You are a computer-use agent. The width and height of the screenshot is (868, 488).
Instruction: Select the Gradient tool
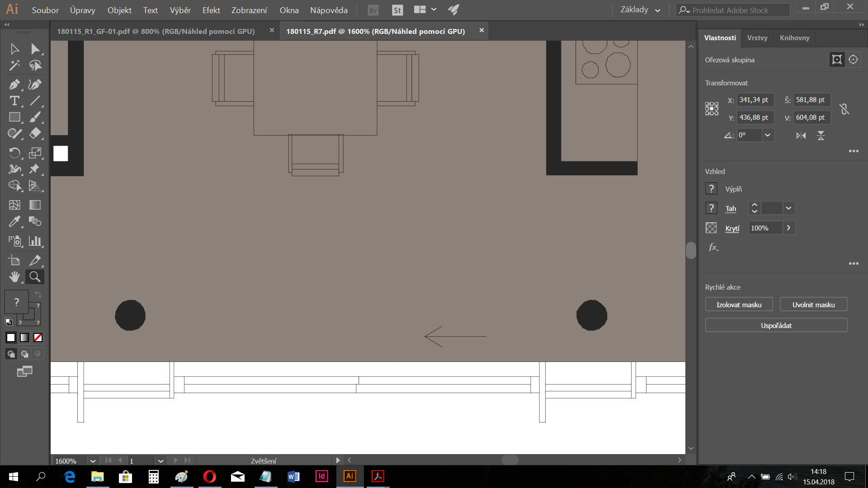tap(35, 205)
